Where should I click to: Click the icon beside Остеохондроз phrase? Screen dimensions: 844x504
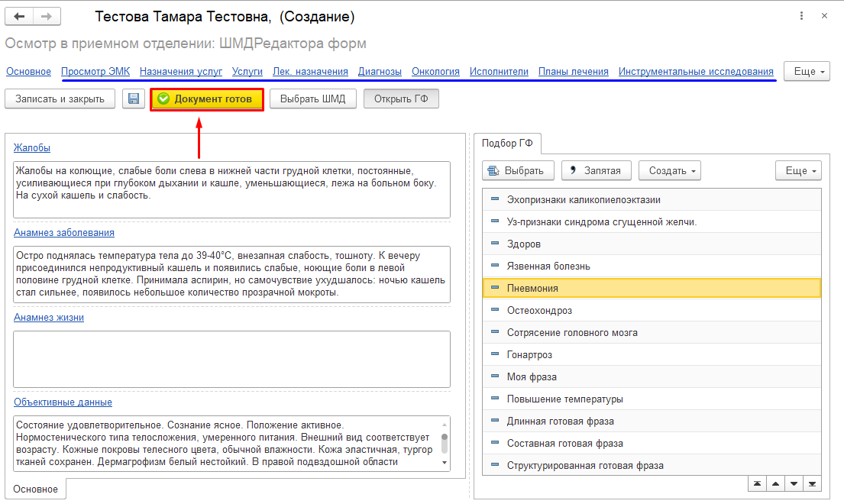pos(495,310)
